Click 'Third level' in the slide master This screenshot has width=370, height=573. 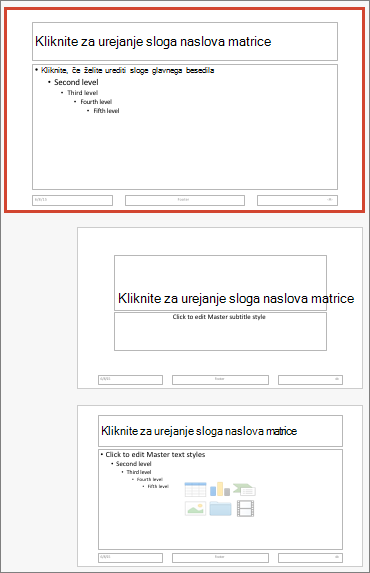(83, 93)
